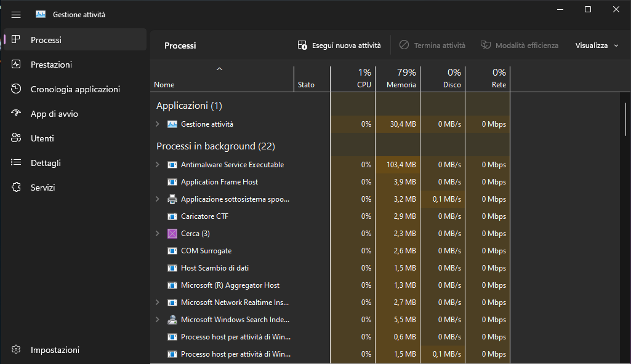Open the Cronologia applicazioni tab
Screen dimensions: 631x364
tap(75, 89)
